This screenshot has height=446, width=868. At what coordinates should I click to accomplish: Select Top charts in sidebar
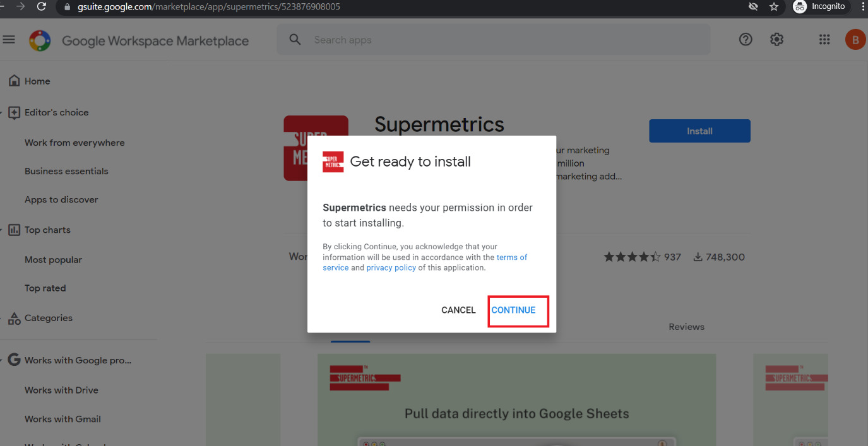coord(47,230)
